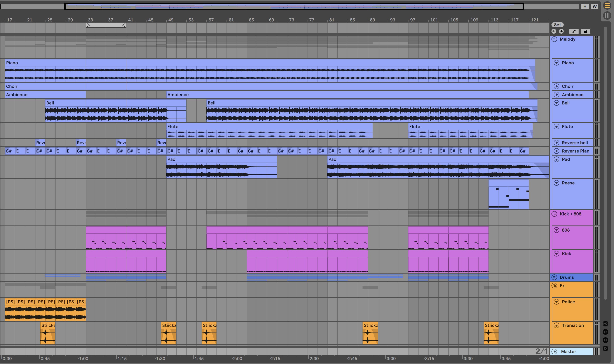
Task: Jump to the next locator arrow
Action: click(561, 31)
